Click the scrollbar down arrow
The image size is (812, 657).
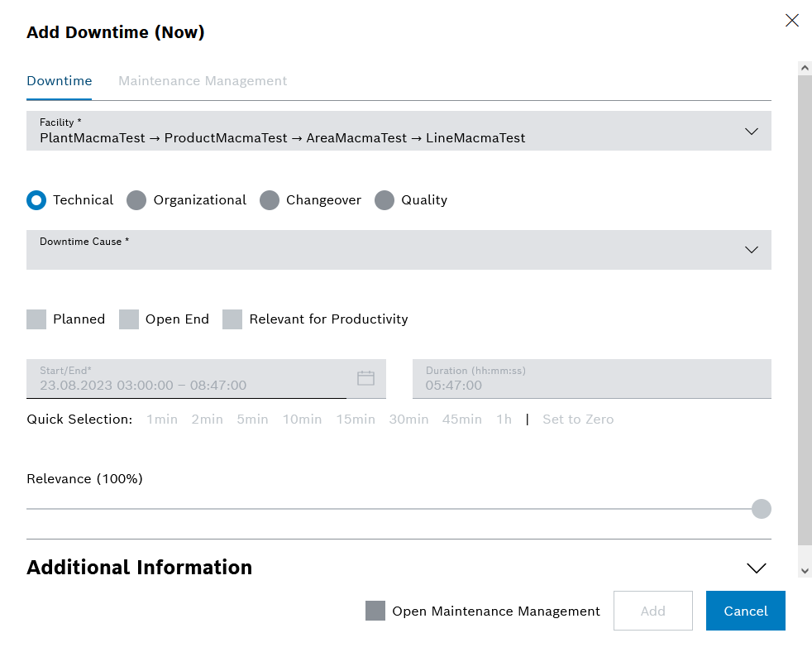click(x=804, y=568)
